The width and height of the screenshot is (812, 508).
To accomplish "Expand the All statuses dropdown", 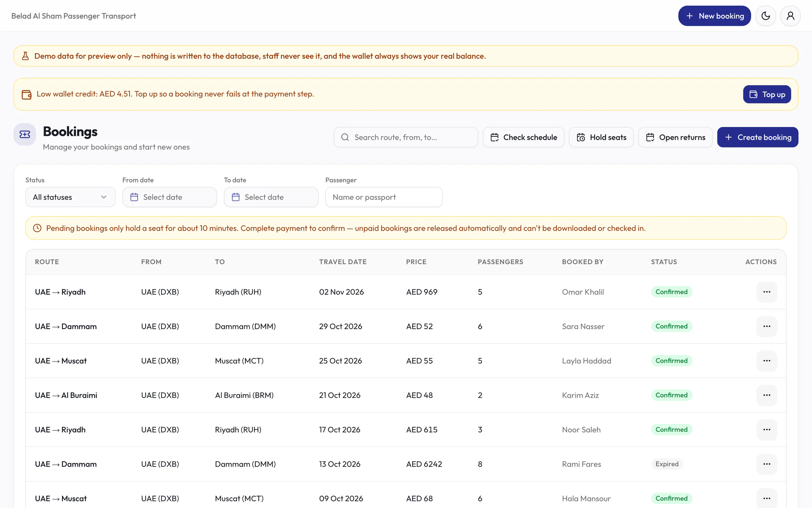I will click(x=70, y=197).
